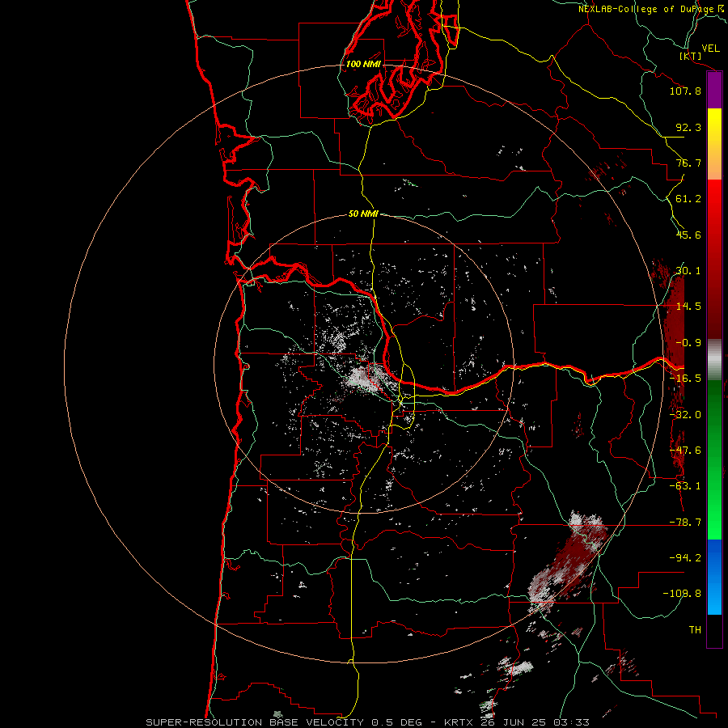
Task: Click the -109.8 legend value
Action: (682, 594)
